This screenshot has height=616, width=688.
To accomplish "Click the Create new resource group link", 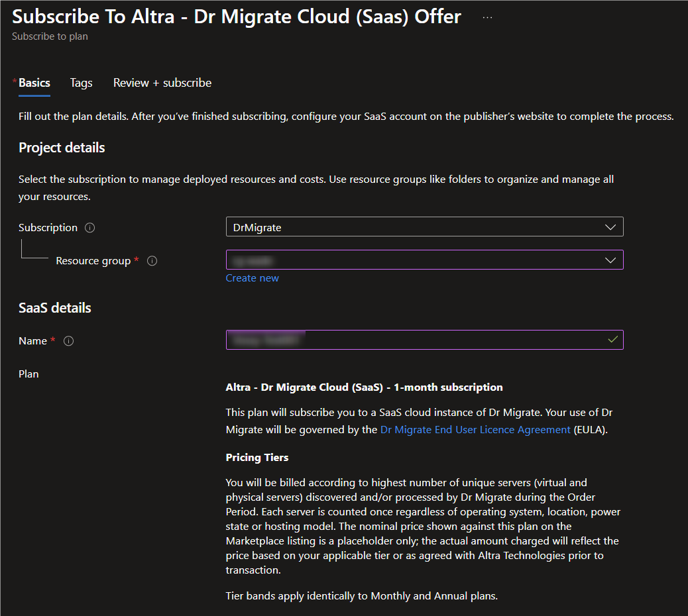I will [x=253, y=278].
